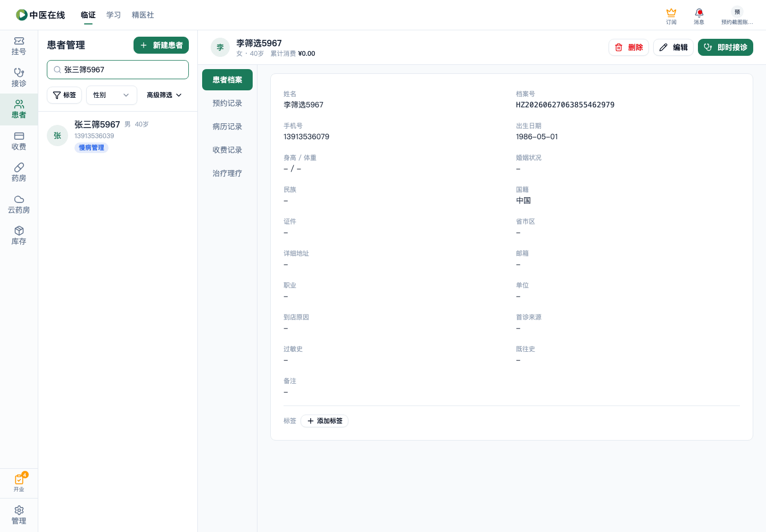
Task: Open 接诊 consultation in sidebar
Action: 19,78
